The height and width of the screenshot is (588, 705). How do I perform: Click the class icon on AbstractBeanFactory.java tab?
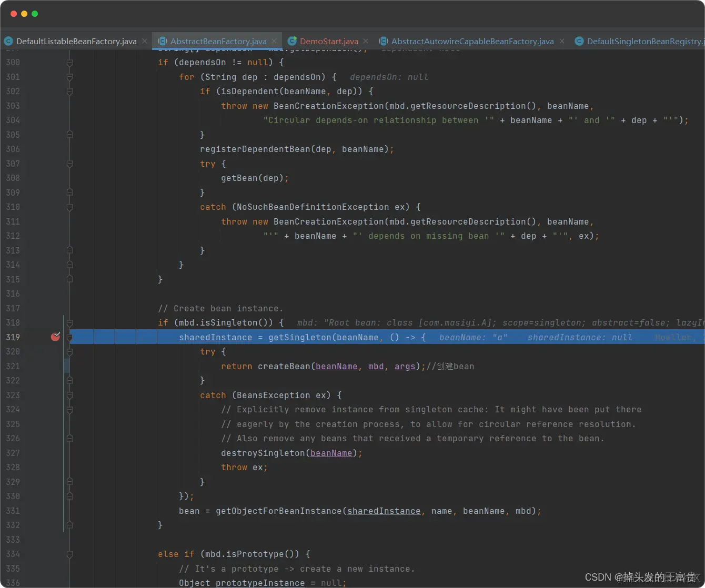(x=163, y=41)
